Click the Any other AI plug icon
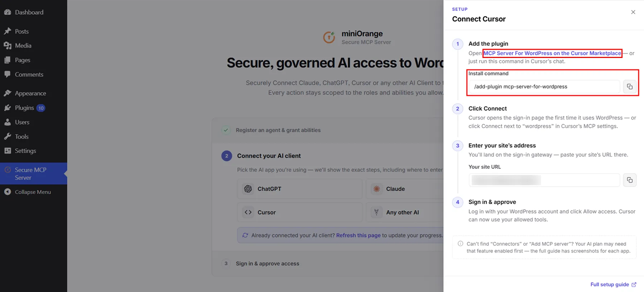 point(376,212)
